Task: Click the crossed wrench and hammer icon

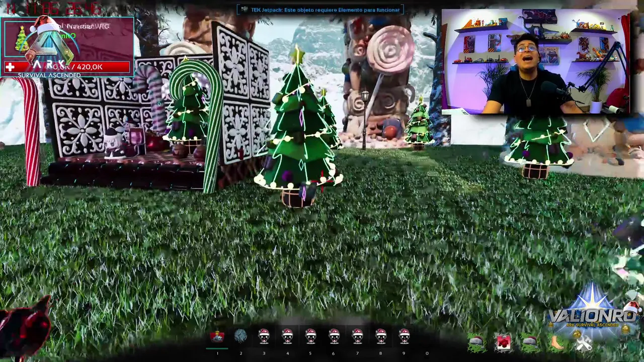Action: tap(584, 343)
